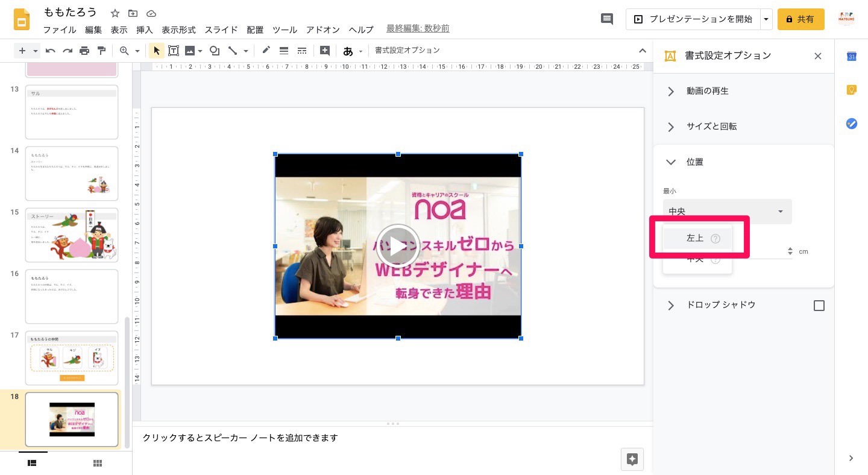Open the 表示形式 menu

(179, 30)
